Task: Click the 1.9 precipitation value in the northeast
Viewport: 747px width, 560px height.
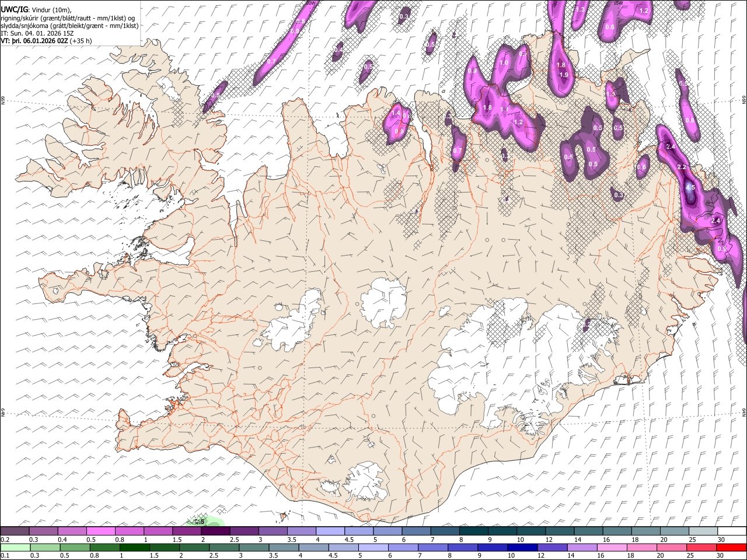Action: pyautogui.click(x=564, y=75)
